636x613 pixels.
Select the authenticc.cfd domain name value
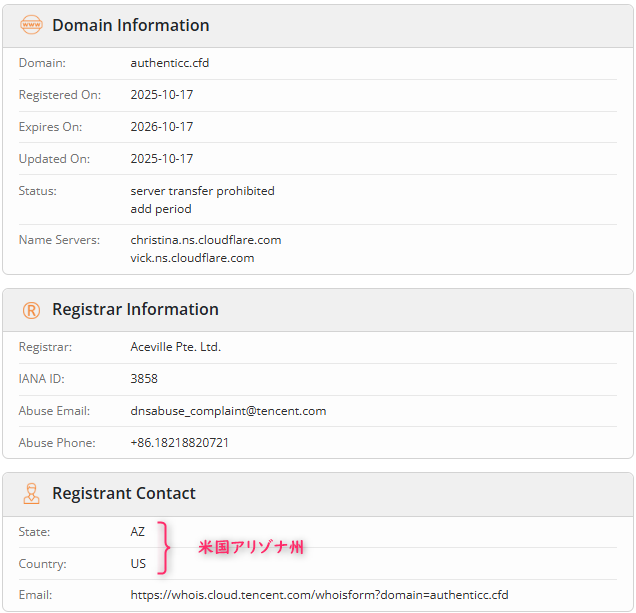pyautogui.click(x=170, y=63)
